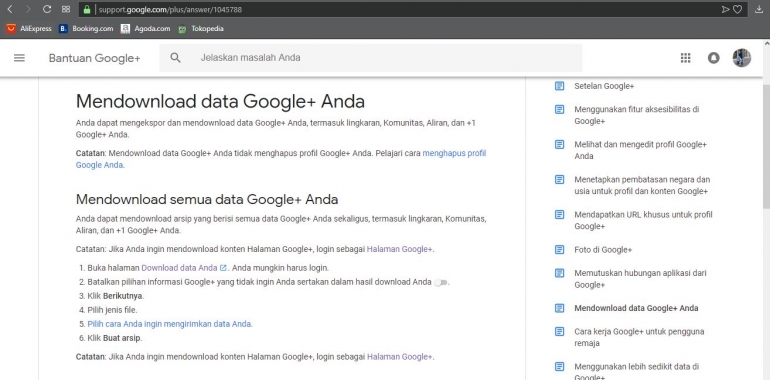Open the bottom Halaman Google+ link
This screenshot has width=770, height=380.
pyautogui.click(x=400, y=357)
